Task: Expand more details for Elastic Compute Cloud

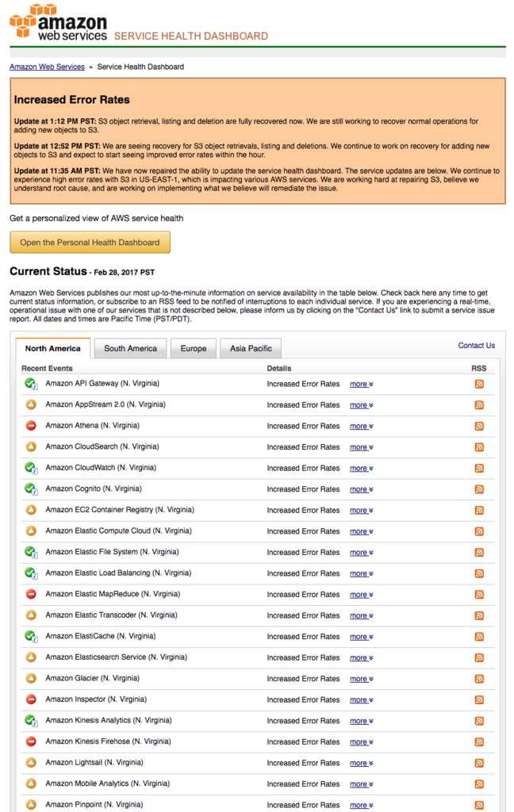Action: coord(361,532)
